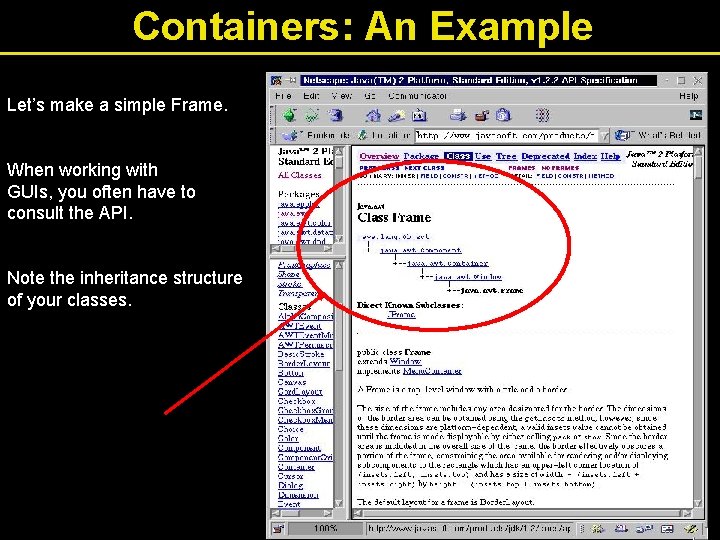This screenshot has width=720, height=540.
Task: Click the status bar component bar grip handle
Action: pos(582,529)
